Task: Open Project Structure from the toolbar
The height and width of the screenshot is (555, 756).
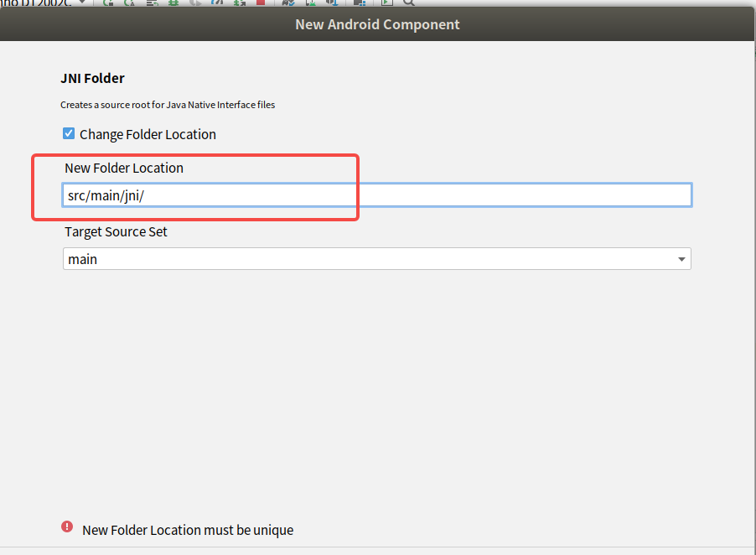Action: pyautogui.click(x=360, y=3)
